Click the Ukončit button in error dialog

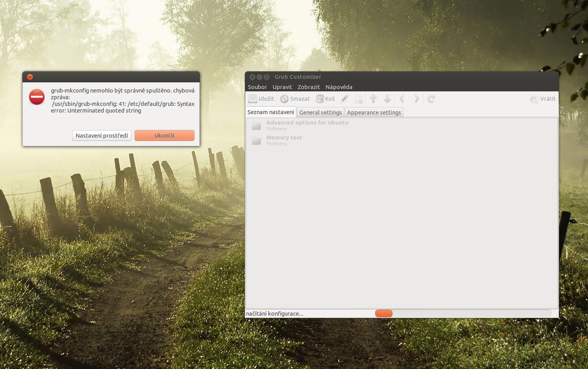165,136
